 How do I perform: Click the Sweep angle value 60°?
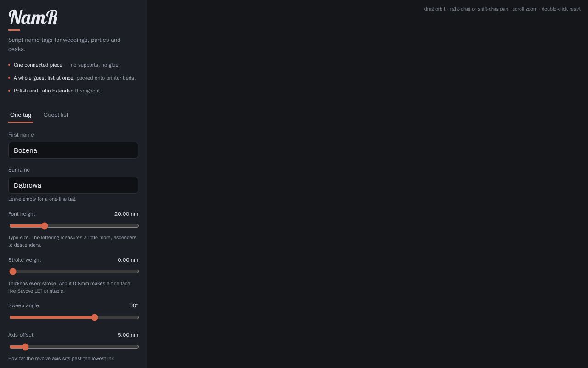[x=134, y=305]
